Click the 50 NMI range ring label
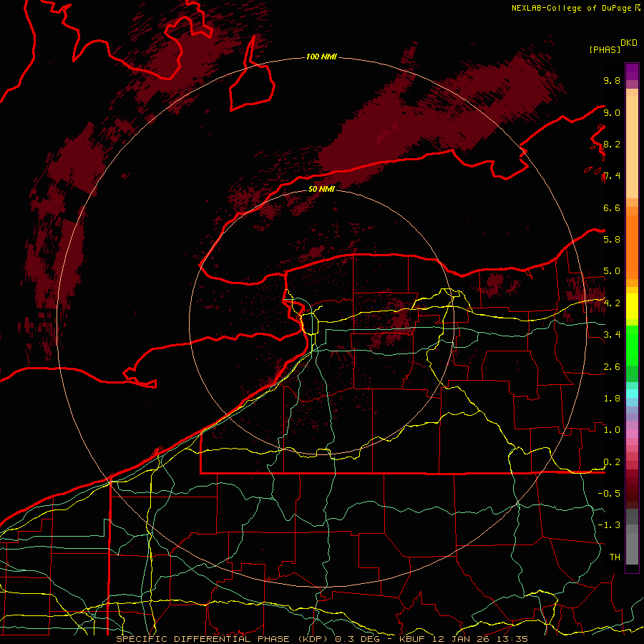 (321, 189)
